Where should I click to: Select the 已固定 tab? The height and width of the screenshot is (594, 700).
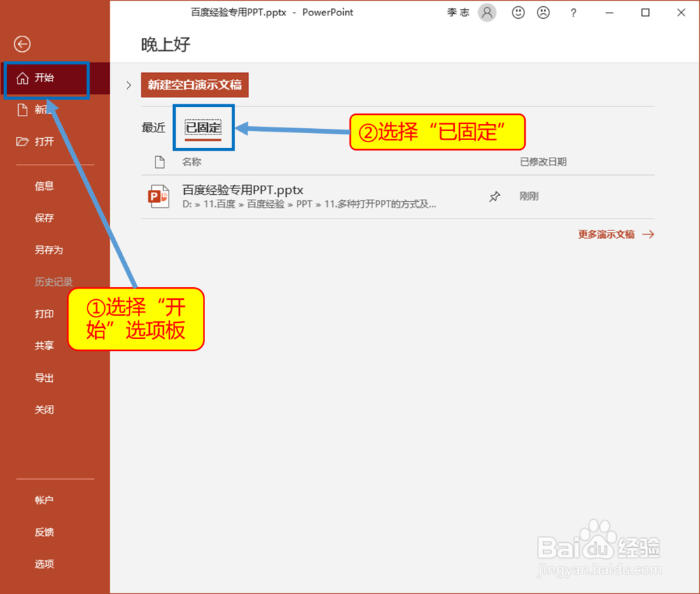click(203, 127)
